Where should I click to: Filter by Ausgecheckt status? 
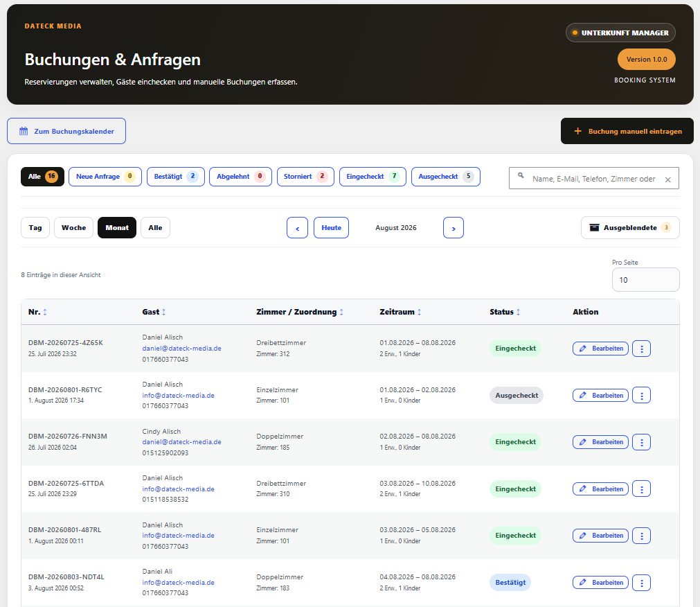[x=445, y=177]
